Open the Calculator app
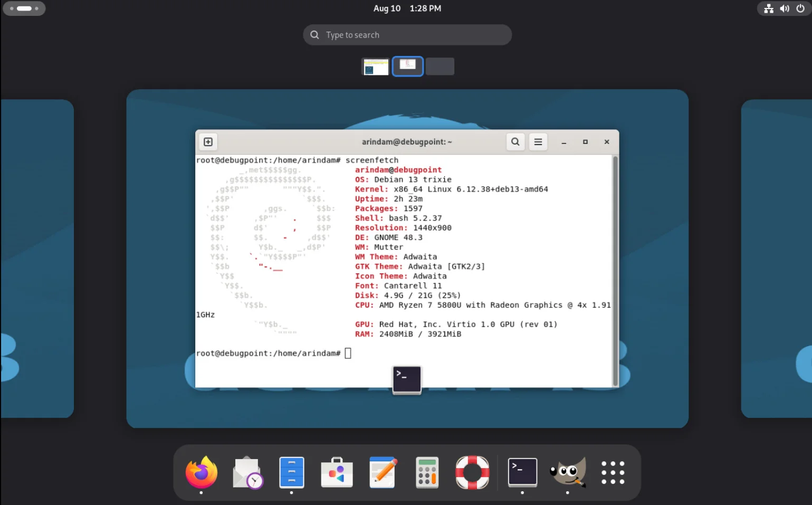Screen dimensions: 812x505 tap(426, 472)
